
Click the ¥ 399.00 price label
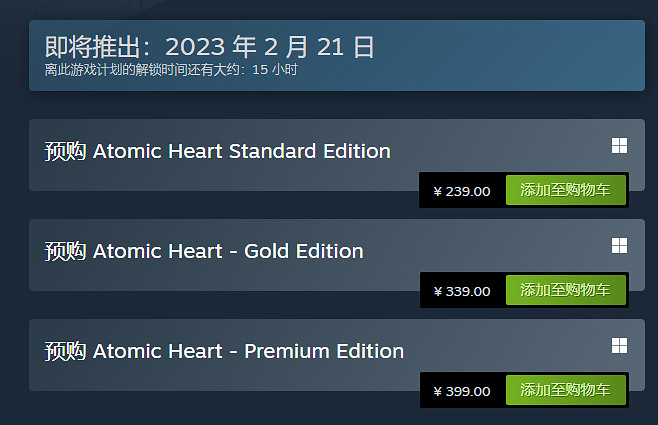pyautogui.click(x=462, y=391)
